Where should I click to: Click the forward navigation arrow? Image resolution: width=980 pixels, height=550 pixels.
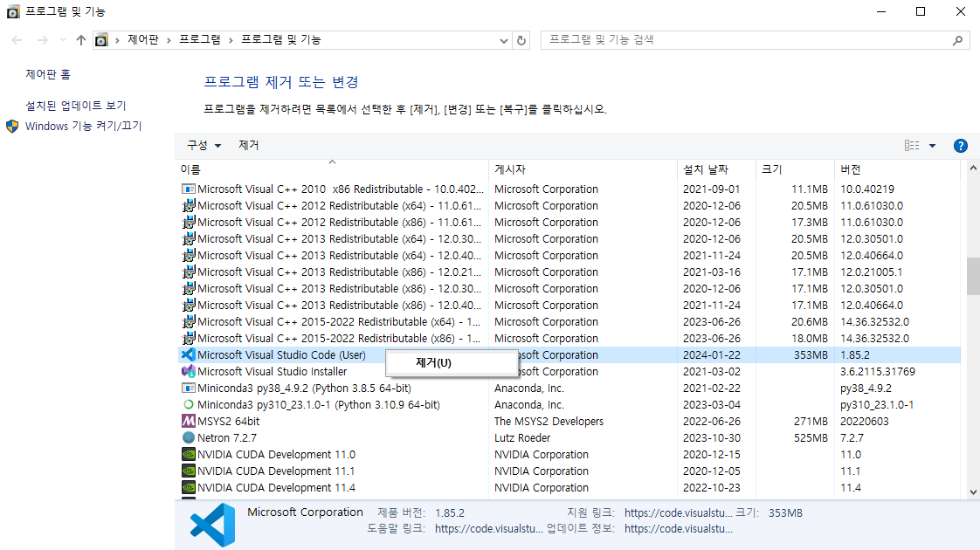click(43, 40)
